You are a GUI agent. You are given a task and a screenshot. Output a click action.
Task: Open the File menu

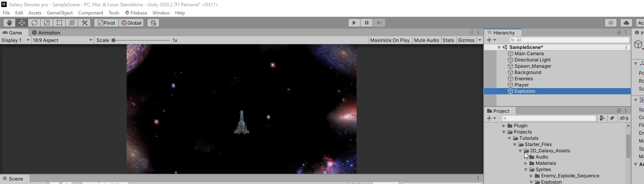6,13
